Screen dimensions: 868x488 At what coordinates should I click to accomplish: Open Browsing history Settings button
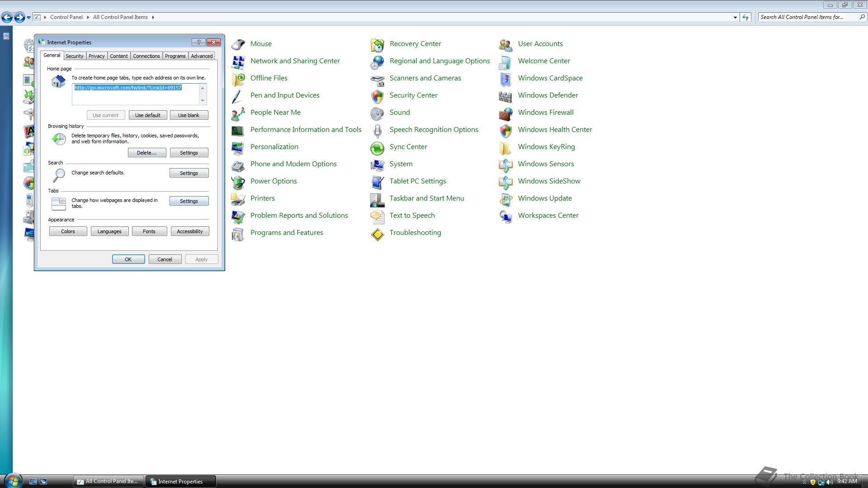pyautogui.click(x=189, y=153)
